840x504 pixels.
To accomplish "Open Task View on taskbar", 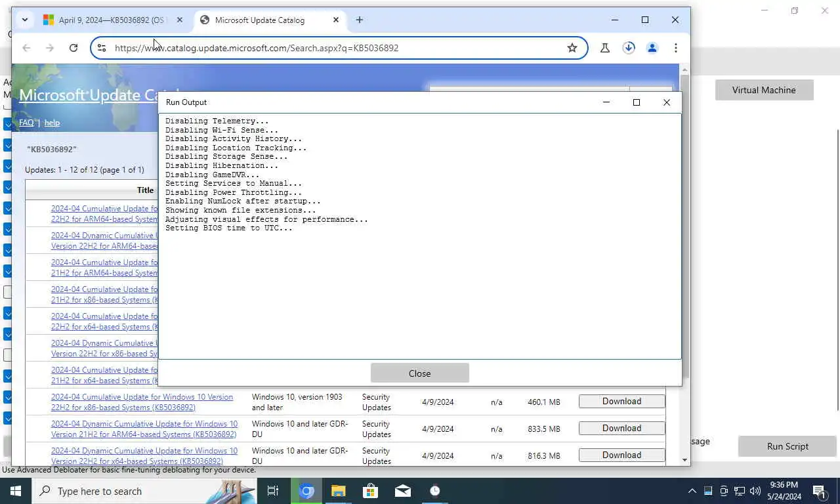I will click(x=273, y=491).
